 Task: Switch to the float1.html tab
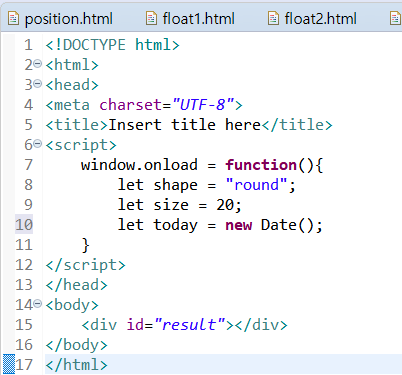[x=190, y=19]
